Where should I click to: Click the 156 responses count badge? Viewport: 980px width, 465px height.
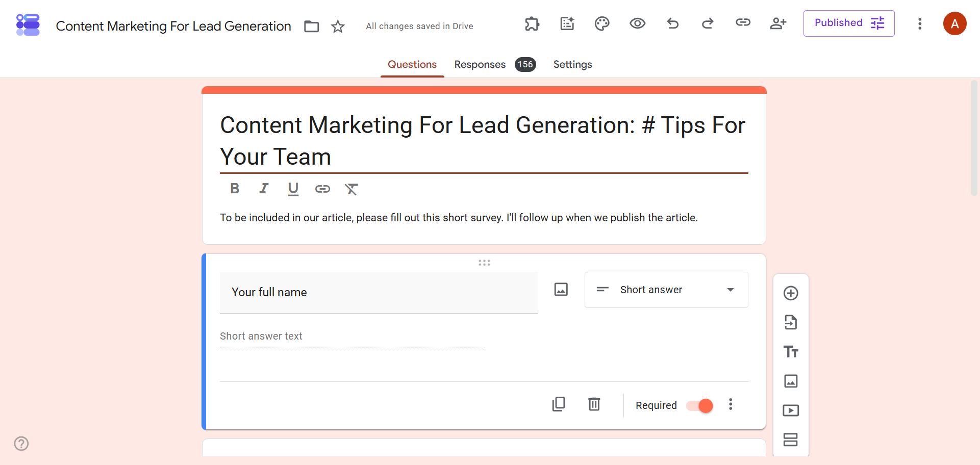click(525, 65)
